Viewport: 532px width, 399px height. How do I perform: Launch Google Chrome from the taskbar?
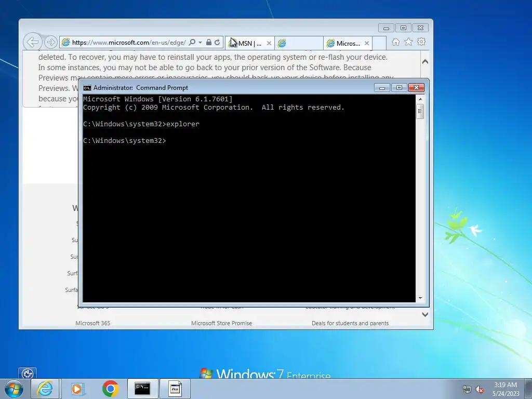110,389
